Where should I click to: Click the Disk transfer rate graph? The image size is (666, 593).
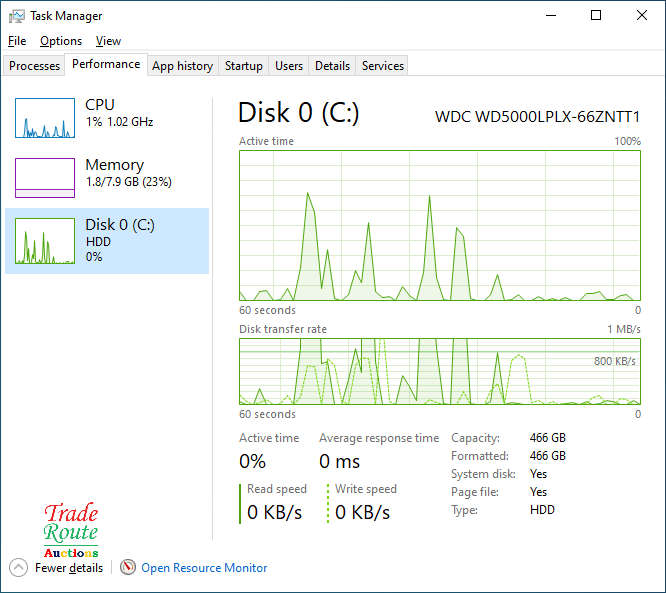[440, 371]
